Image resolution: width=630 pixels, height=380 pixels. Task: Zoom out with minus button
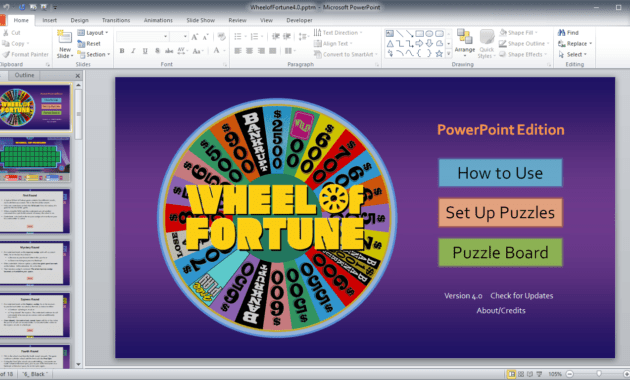point(569,374)
